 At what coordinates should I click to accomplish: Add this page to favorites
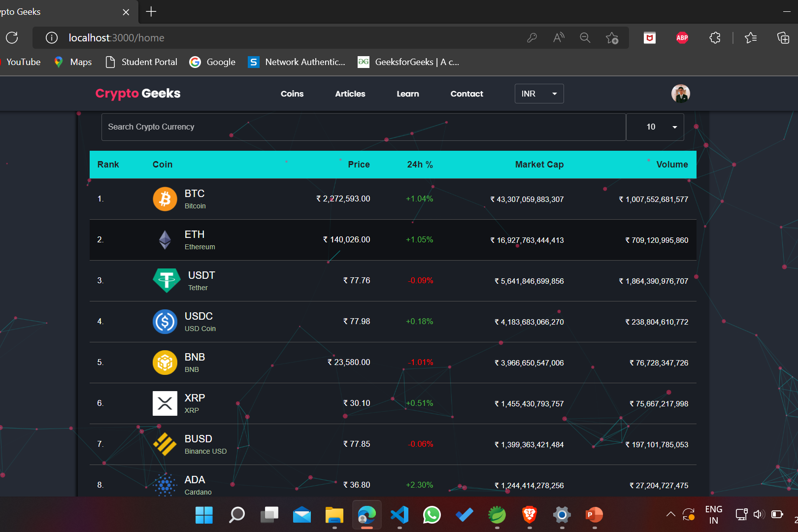[612, 38]
